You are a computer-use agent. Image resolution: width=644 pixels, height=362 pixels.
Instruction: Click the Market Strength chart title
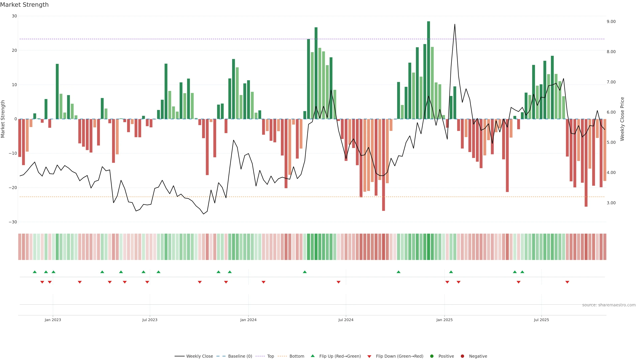(x=24, y=5)
